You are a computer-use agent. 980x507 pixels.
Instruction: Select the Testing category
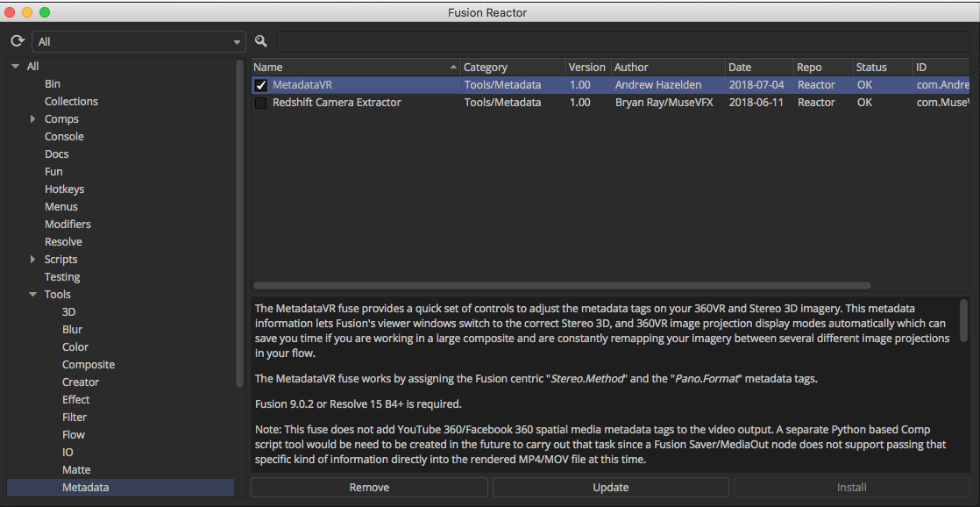click(x=62, y=276)
